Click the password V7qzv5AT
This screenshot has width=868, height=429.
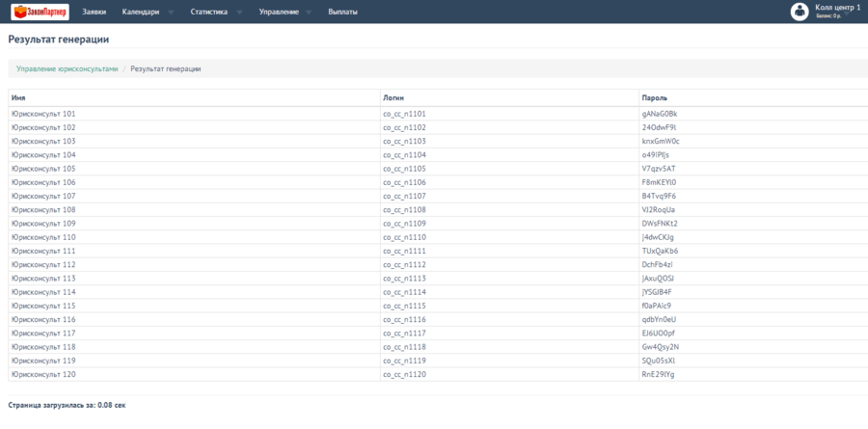pyautogui.click(x=659, y=169)
